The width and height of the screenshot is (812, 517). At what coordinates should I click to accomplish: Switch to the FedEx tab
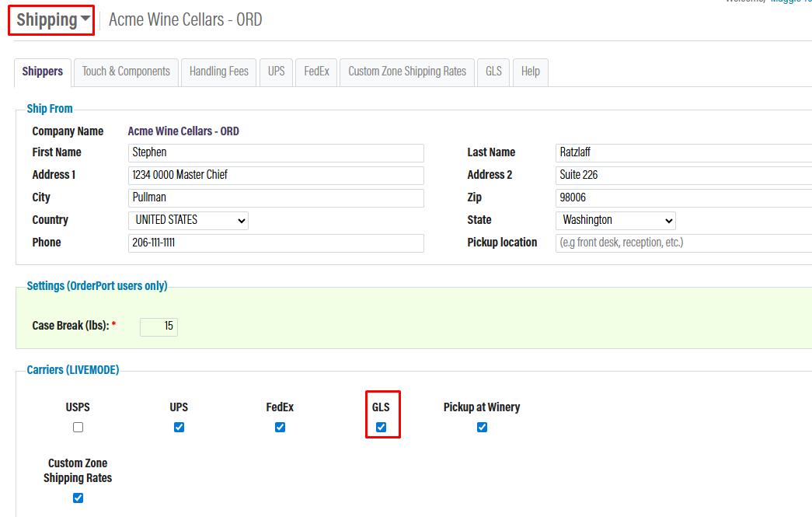(x=316, y=72)
